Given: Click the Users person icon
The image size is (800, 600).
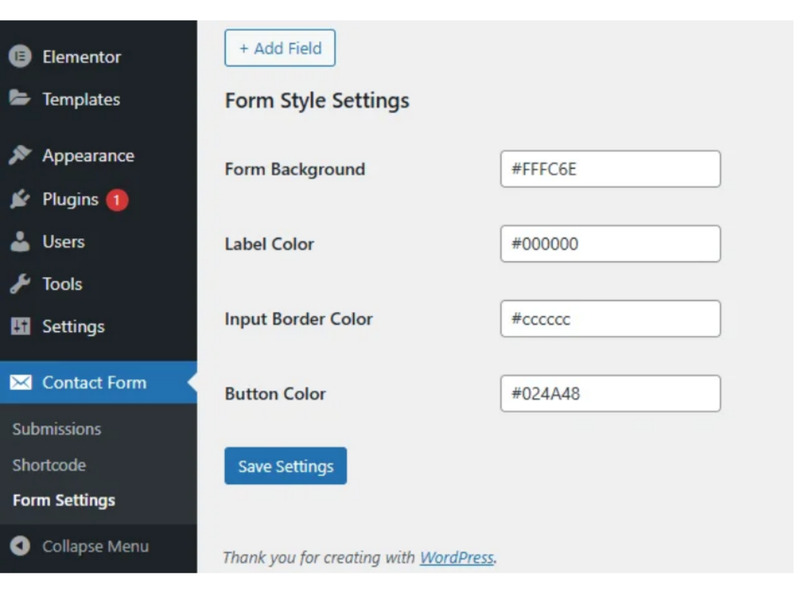Looking at the screenshot, I should coord(21,241).
